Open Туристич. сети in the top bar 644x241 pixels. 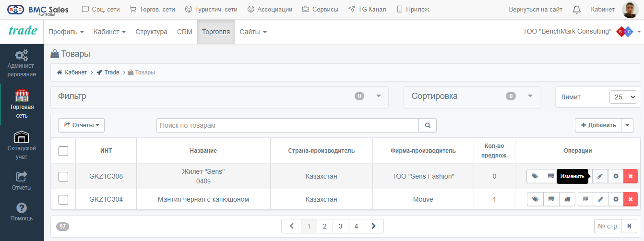(211, 9)
